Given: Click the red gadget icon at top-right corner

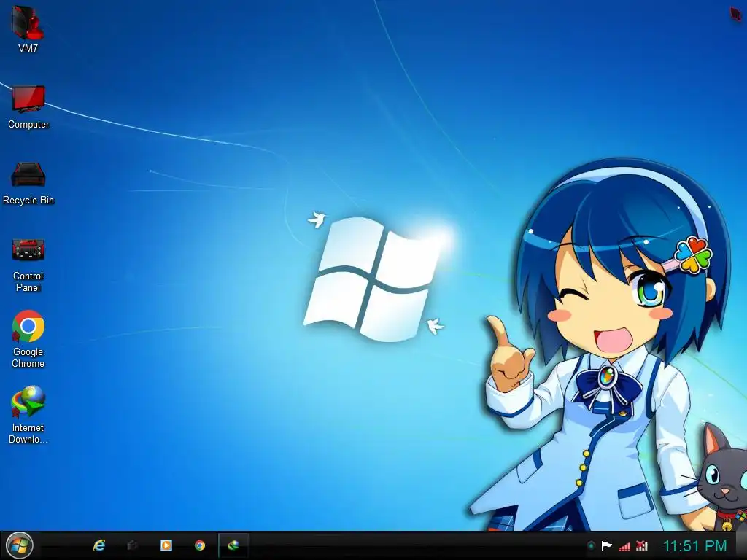Looking at the screenshot, I should (x=736, y=15).
